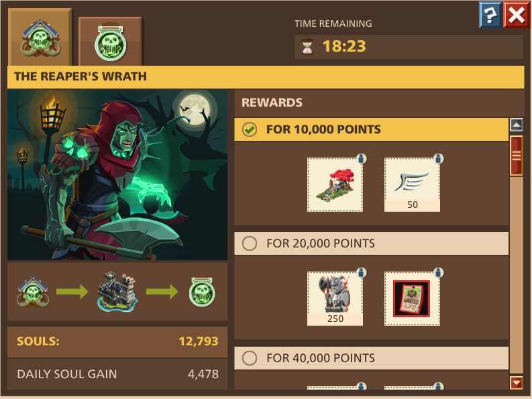Screen dimensions: 532x399
Task: Select the For 10,000 Points tier
Action: [x=371, y=129]
